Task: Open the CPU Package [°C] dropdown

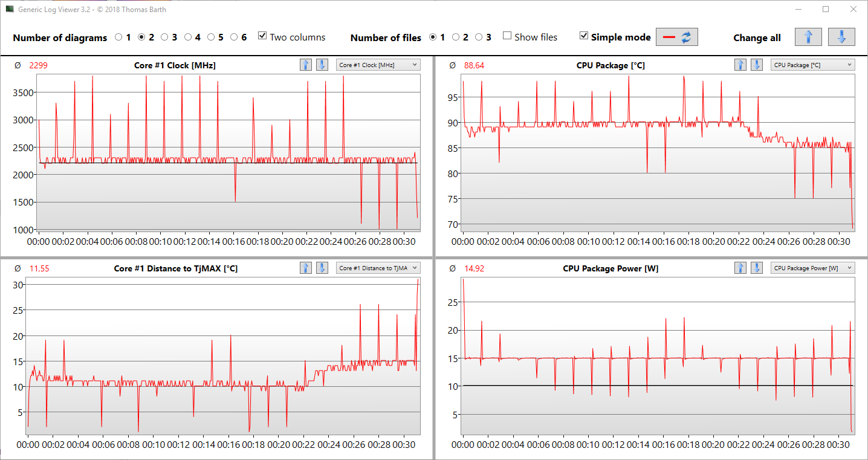Action: [x=812, y=65]
